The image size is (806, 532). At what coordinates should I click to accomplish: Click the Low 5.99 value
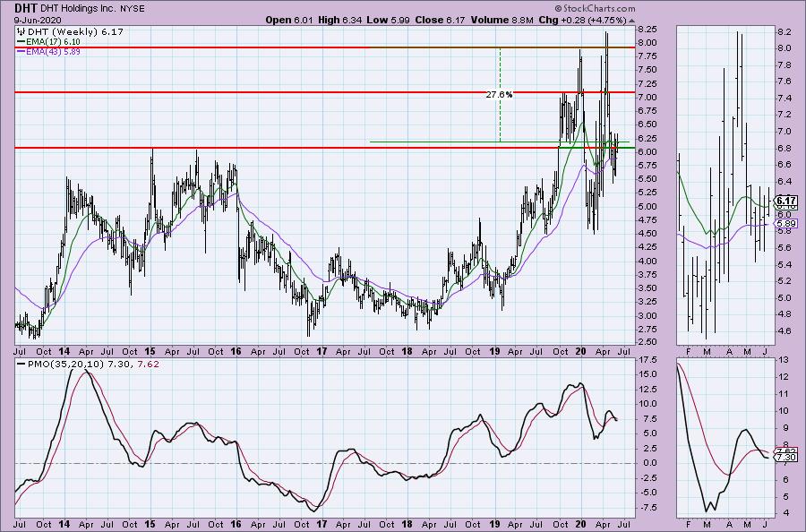(388, 20)
